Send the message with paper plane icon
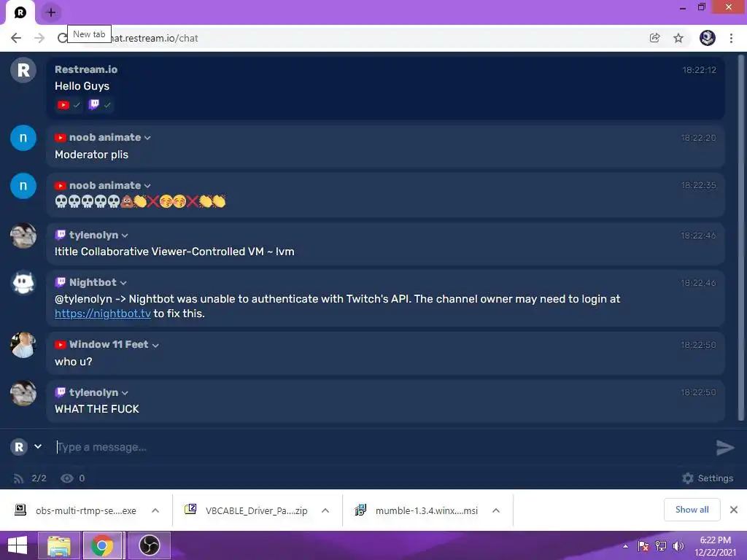 (x=725, y=447)
